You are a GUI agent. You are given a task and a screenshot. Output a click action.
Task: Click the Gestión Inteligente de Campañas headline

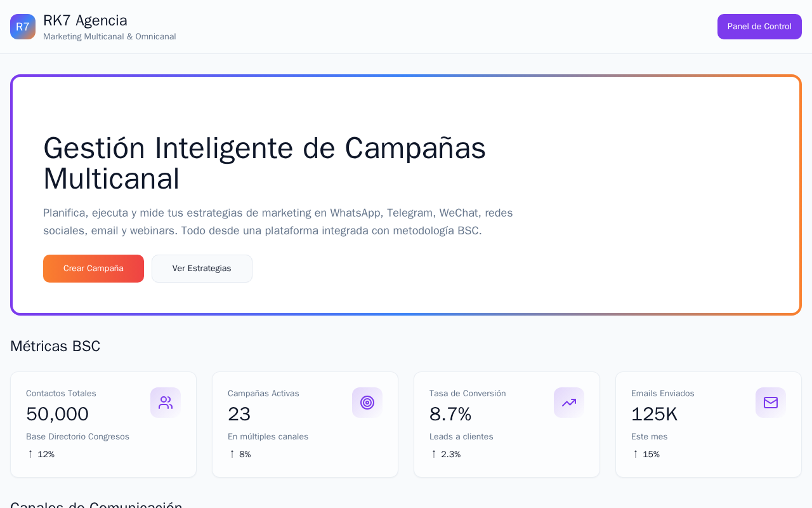tap(265, 163)
